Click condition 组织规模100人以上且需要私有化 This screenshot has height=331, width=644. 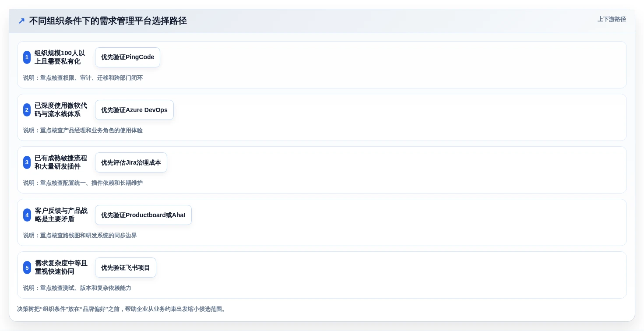[60, 57]
